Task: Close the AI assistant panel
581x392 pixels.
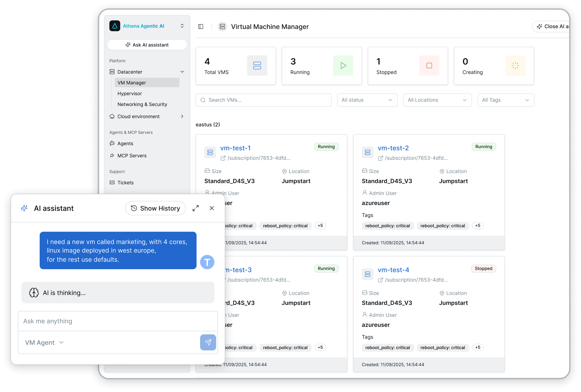Action: click(x=212, y=208)
